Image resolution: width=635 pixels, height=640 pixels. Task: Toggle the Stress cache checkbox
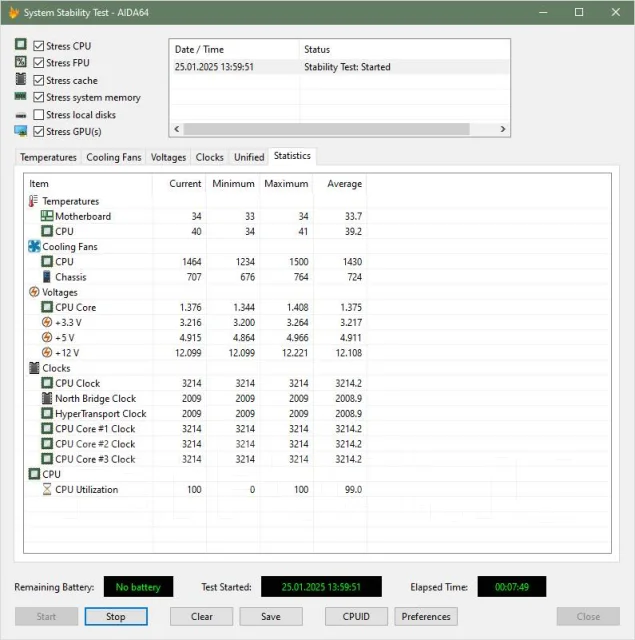point(38,80)
